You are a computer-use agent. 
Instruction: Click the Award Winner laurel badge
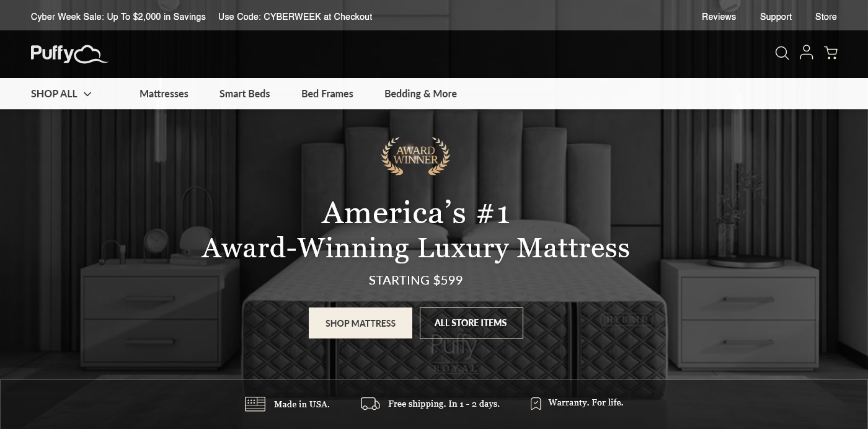415,156
